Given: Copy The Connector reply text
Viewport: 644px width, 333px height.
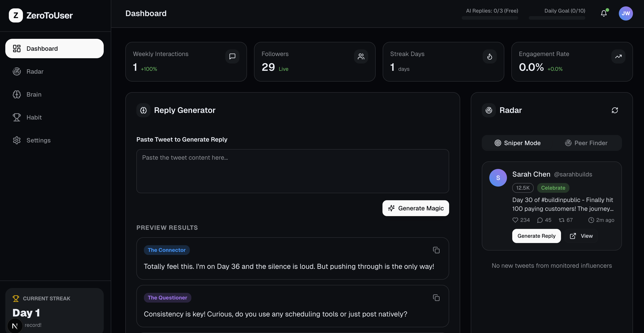Looking at the screenshot, I should coord(436,250).
